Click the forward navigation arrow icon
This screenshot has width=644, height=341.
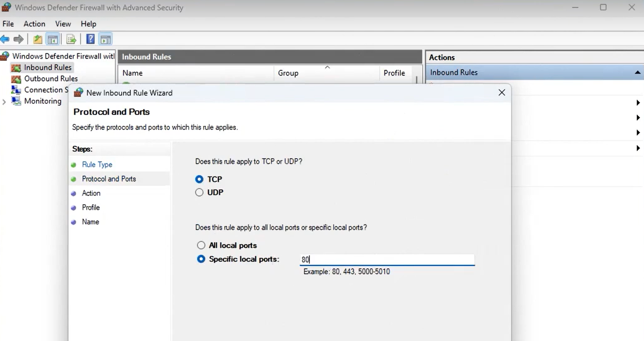18,39
